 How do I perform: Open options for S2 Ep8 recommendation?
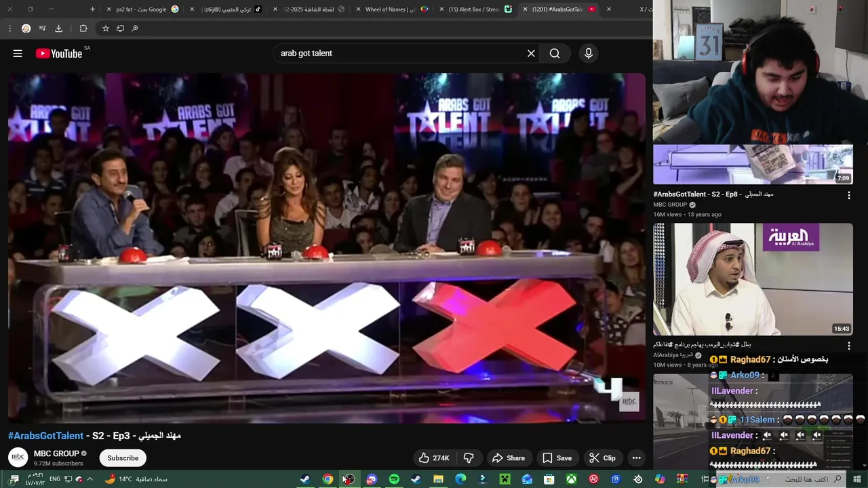(849, 195)
